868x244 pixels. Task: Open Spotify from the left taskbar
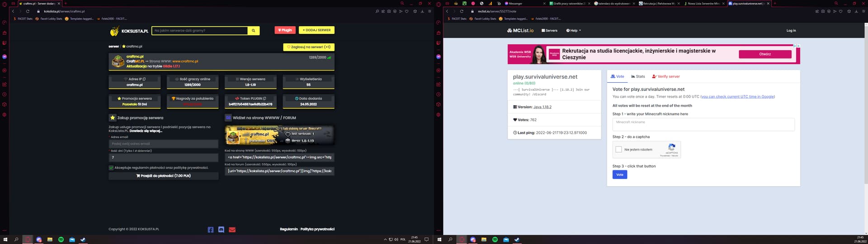[x=61, y=239]
